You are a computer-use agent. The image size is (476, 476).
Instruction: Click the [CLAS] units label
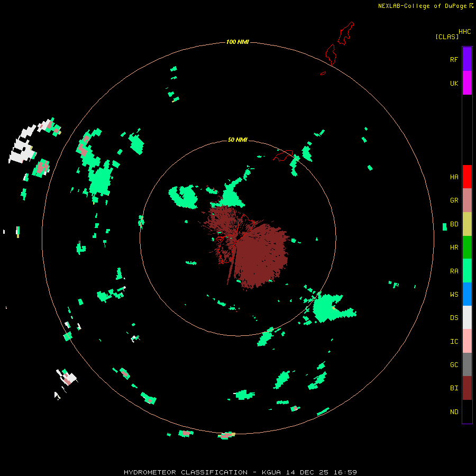[447, 36]
